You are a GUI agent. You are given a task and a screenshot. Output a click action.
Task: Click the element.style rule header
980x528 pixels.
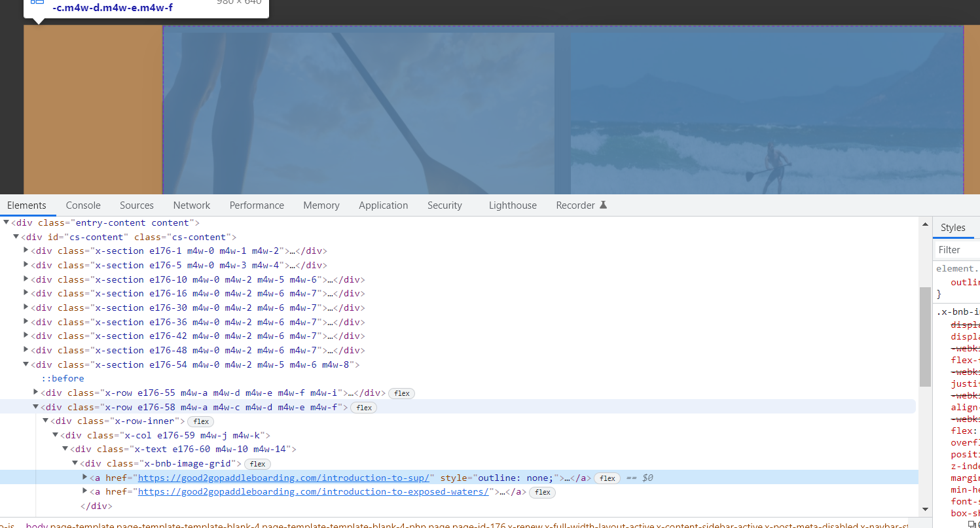(958, 268)
